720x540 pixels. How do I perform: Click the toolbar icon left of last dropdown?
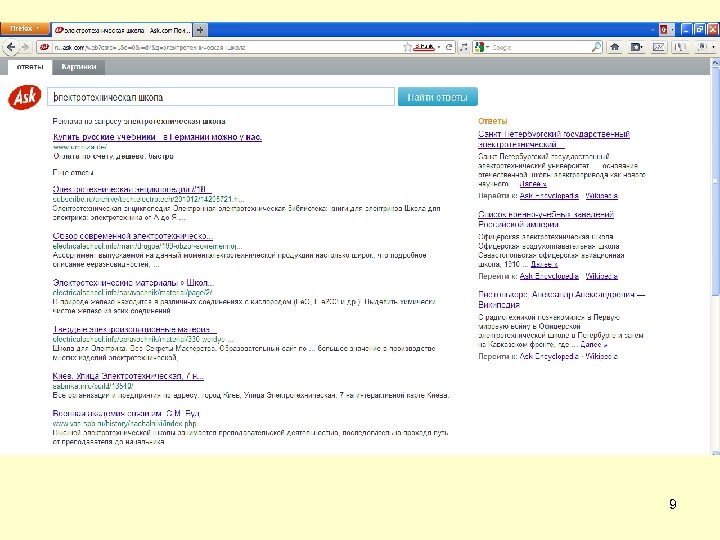point(680,47)
